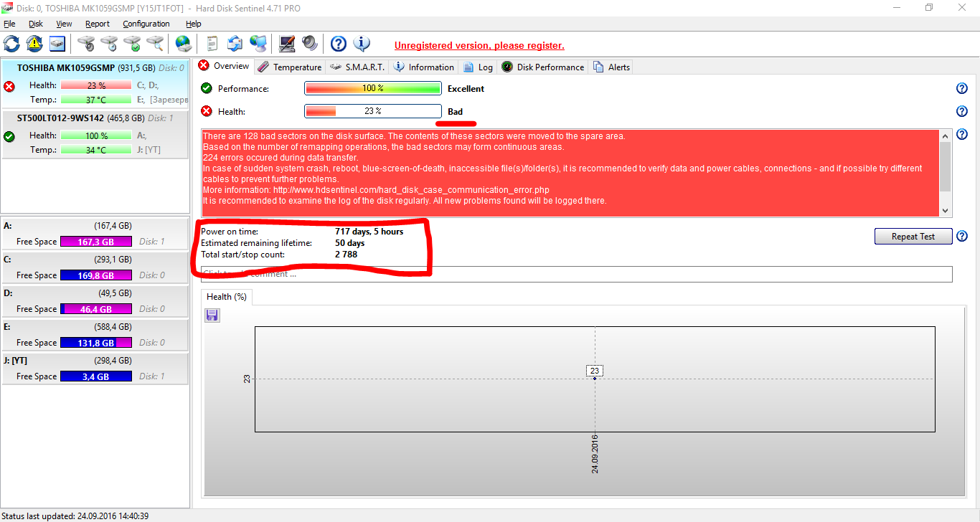980x522 pixels.
Task: Click the '2 788' start/stop count value
Action: 346,255
